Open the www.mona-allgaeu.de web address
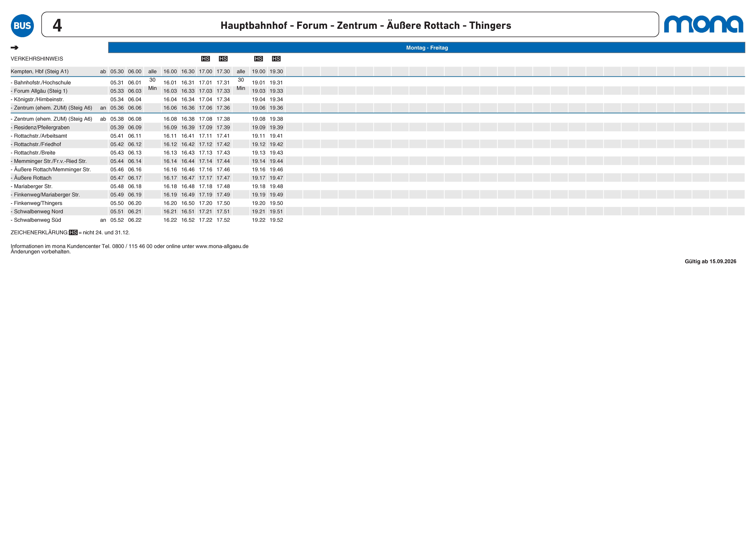Image resolution: width=756 pixels, height=535 pixels. point(222,246)
